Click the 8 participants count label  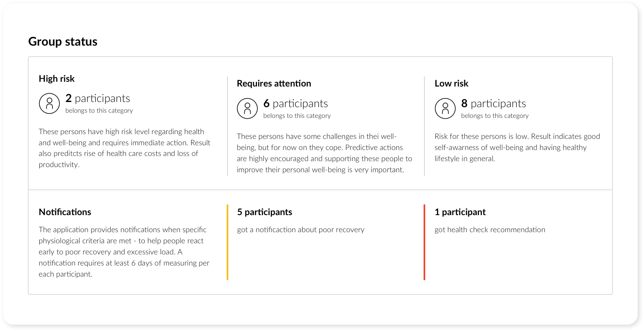point(493,103)
